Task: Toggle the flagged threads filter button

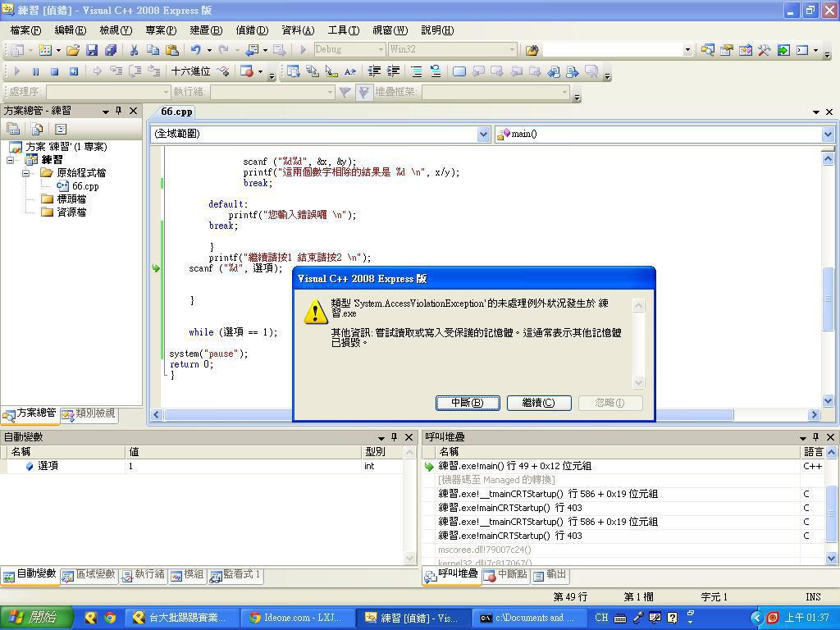Action: (x=363, y=93)
